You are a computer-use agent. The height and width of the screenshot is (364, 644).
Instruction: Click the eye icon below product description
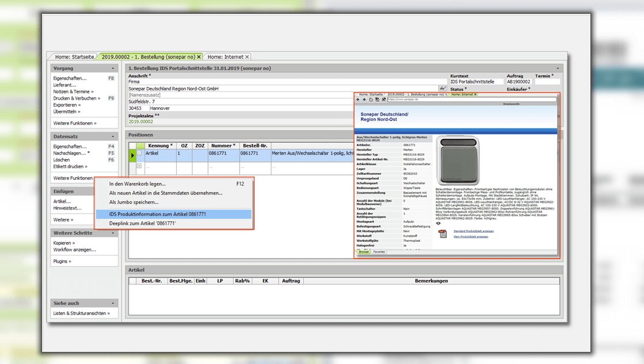(x=439, y=223)
